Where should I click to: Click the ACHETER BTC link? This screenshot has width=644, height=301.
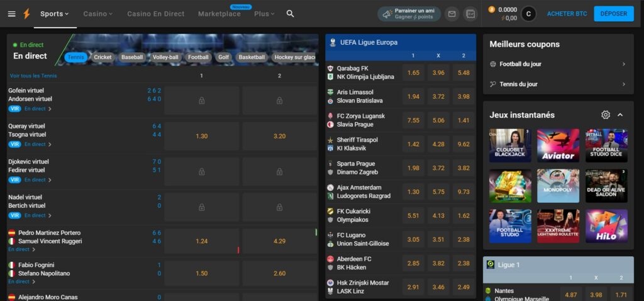coord(567,14)
